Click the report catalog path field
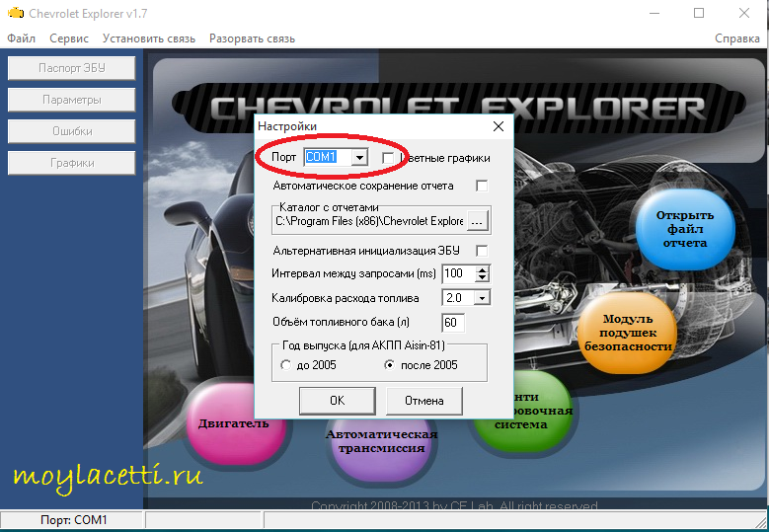This screenshot has width=769, height=532. [x=369, y=221]
